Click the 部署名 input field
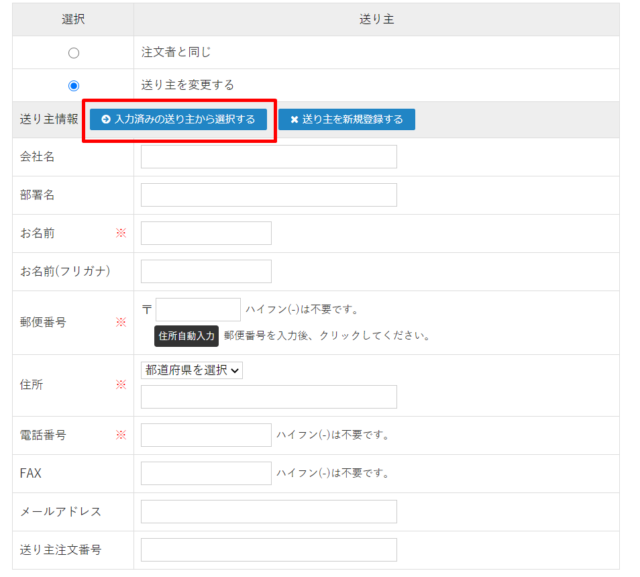The width and height of the screenshot is (640, 577). click(268, 195)
